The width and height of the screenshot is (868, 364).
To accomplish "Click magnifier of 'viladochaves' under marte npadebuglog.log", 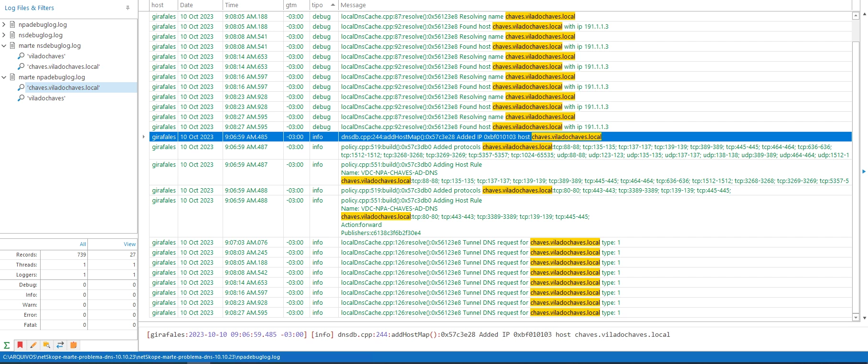I will pos(21,98).
